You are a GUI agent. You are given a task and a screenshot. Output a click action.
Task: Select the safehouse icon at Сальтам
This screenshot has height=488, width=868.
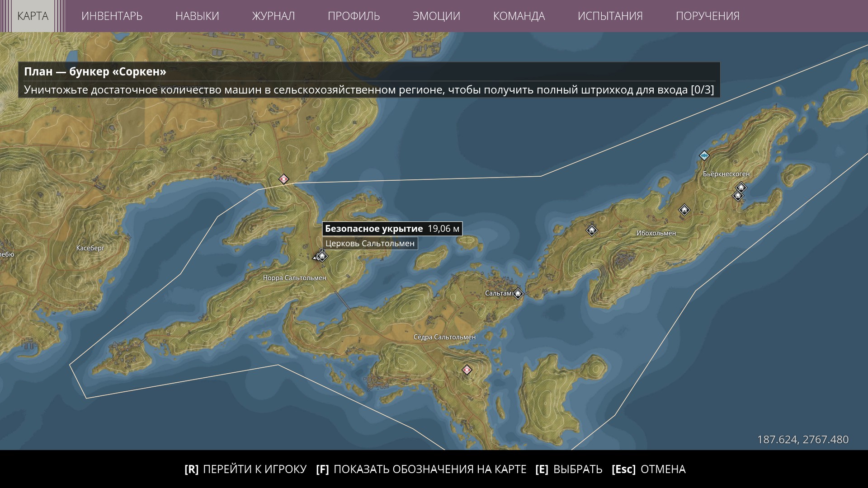tap(518, 294)
